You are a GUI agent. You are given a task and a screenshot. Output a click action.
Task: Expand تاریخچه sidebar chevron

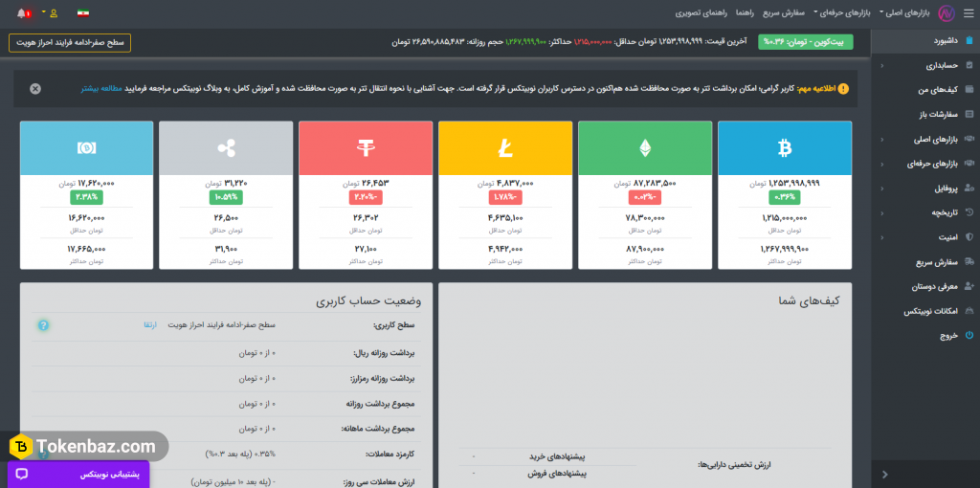[881, 213]
